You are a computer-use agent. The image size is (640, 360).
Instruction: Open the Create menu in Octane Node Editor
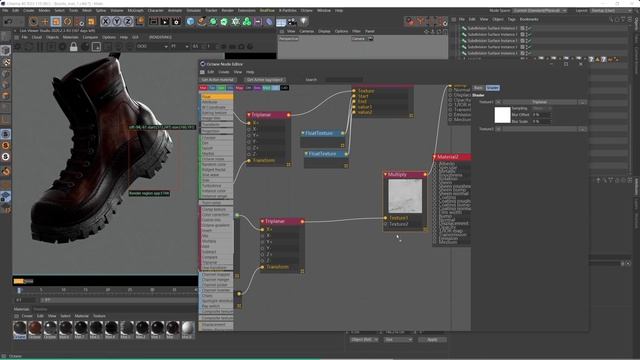[x=223, y=72]
